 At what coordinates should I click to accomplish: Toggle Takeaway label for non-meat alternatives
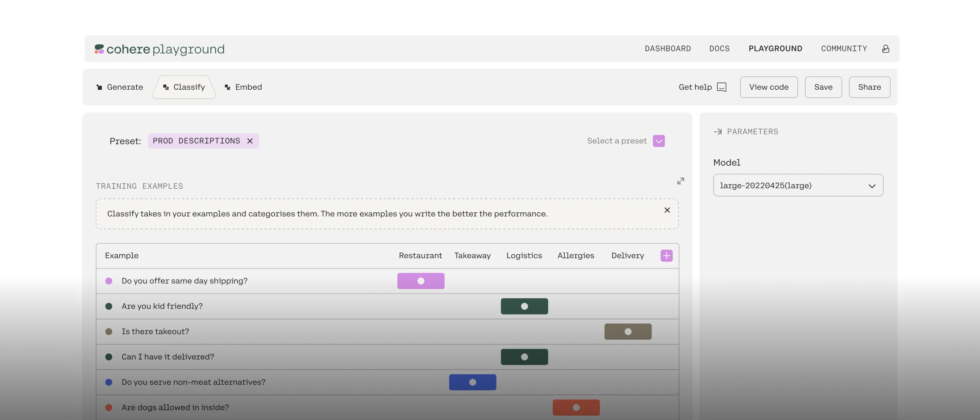tap(472, 382)
